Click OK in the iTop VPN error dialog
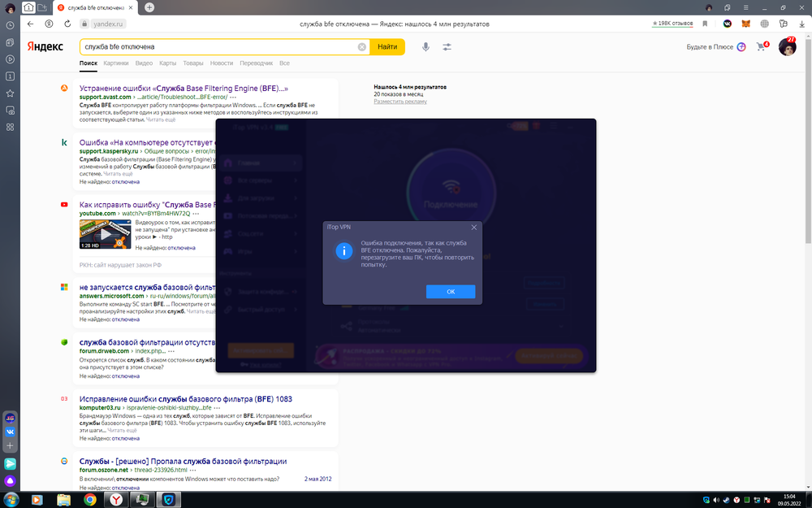812x508 pixels. point(451,291)
